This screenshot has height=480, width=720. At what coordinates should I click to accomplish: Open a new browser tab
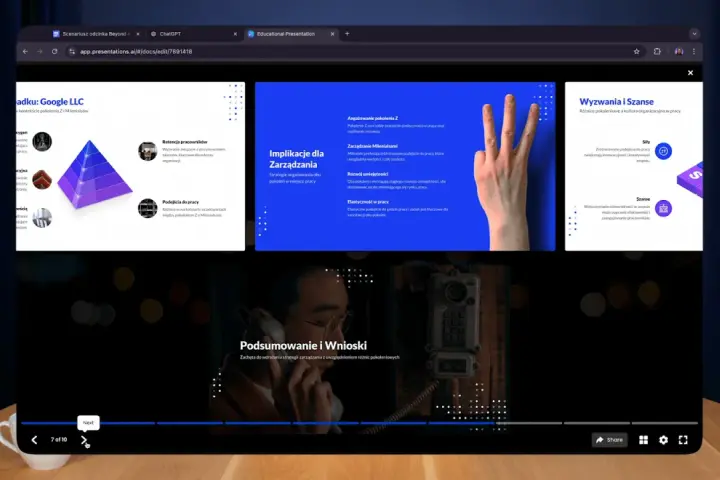pyautogui.click(x=347, y=34)
